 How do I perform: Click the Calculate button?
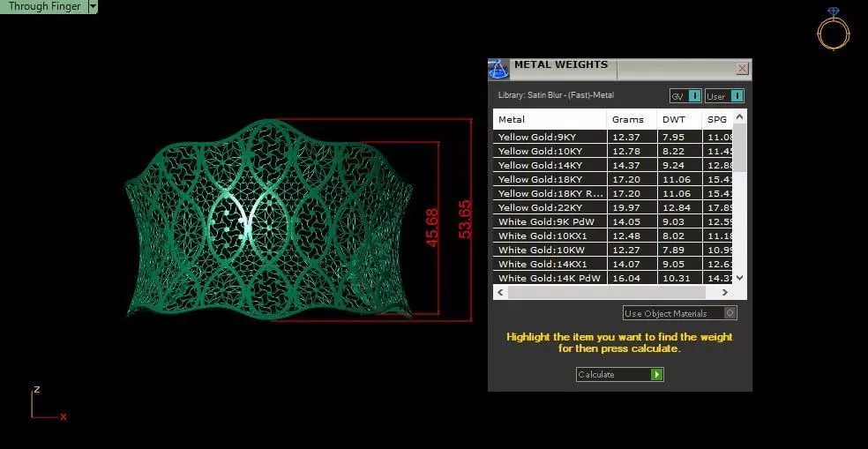tap(619, 375)
